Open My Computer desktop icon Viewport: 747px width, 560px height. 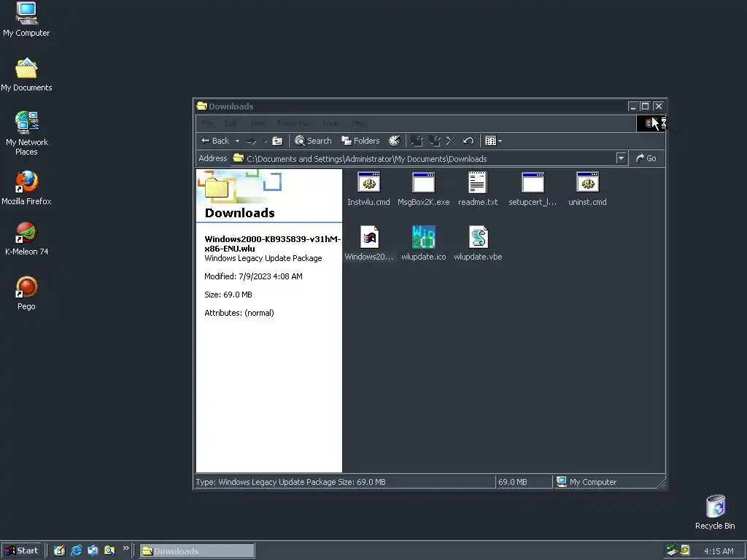click(26, 20)
